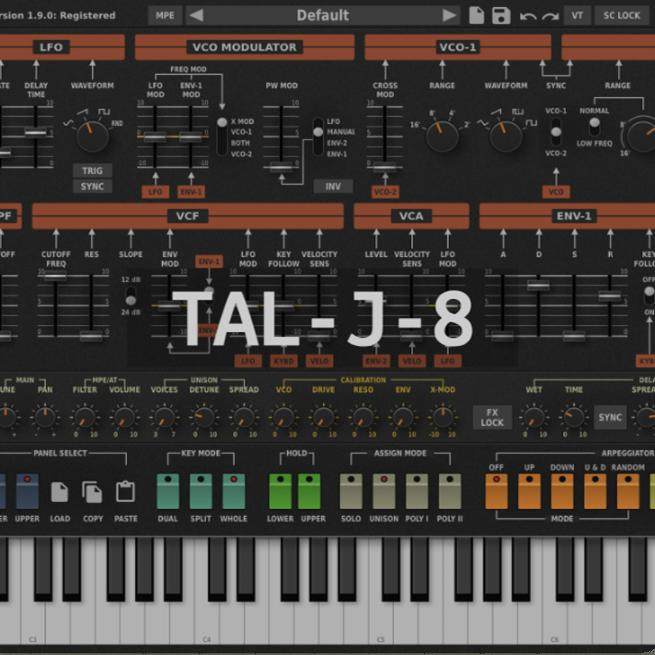Toggle HOLD LOWER green button

(x=280, y=491)
